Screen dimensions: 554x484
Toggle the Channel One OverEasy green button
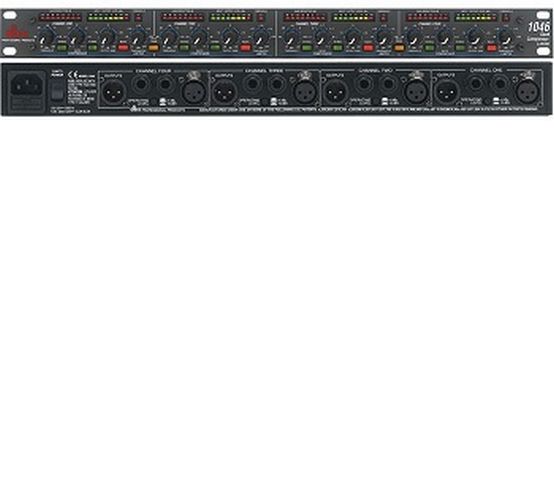[61, 47]
